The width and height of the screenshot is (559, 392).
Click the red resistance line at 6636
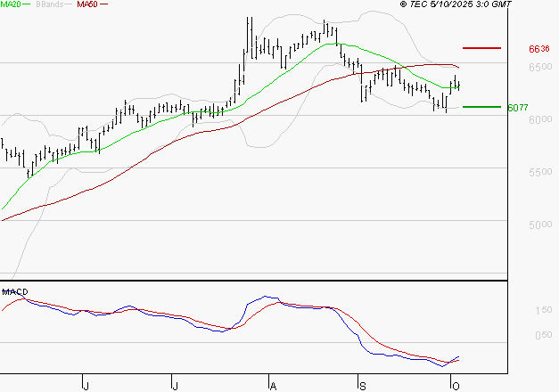pos(482,47)
